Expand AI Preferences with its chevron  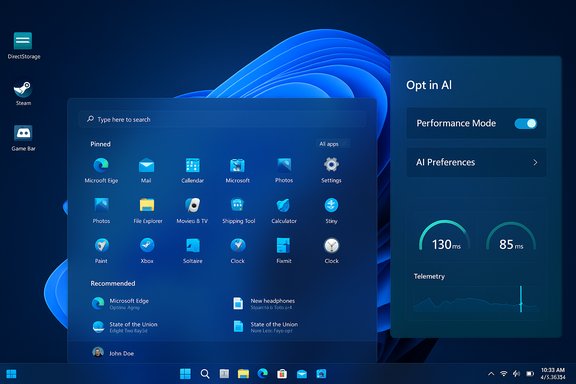coord(535,162)
